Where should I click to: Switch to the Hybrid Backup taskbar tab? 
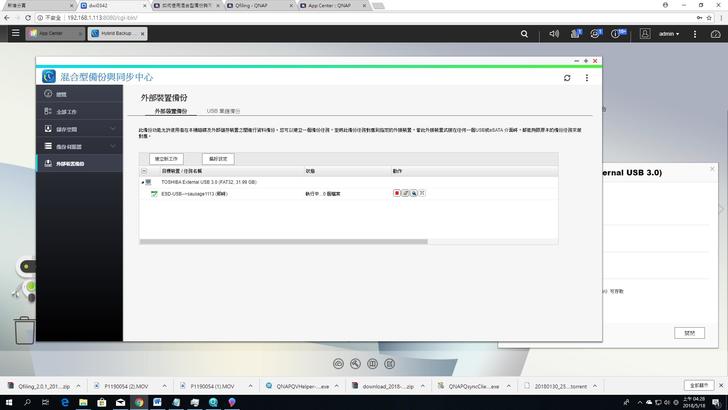point(116,33)
